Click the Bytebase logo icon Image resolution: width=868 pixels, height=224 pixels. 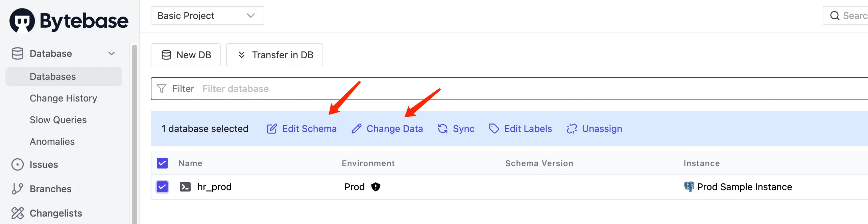coord(22,21)
